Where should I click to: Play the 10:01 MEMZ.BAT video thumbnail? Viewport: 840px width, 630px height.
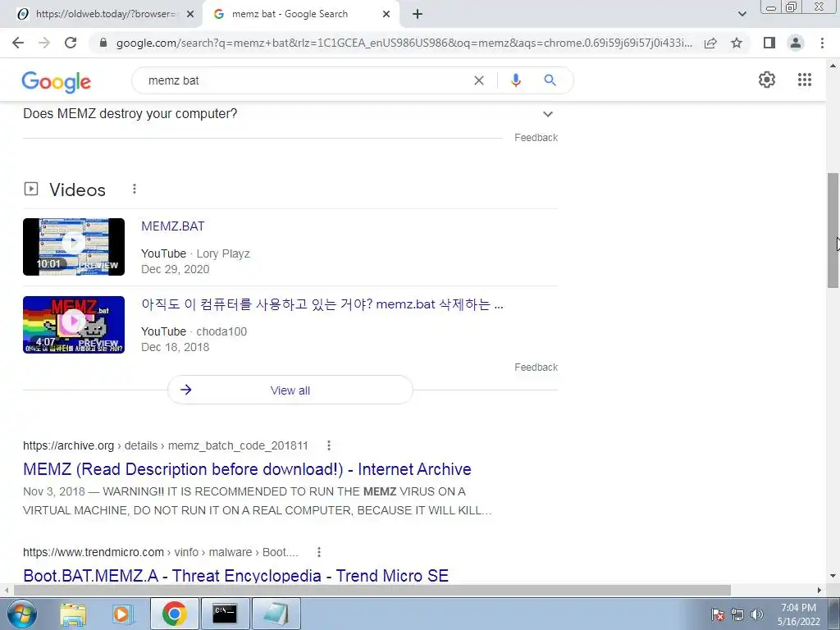(x=74, y=247)
